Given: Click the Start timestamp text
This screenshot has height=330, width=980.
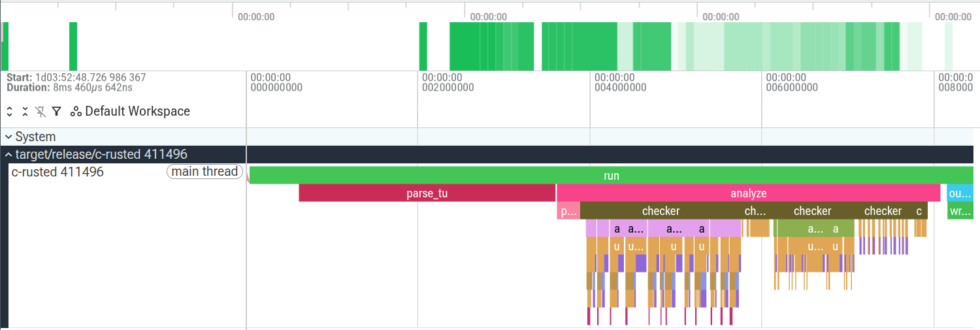Looking at the screenshot, I should click(x=76, y=78).
